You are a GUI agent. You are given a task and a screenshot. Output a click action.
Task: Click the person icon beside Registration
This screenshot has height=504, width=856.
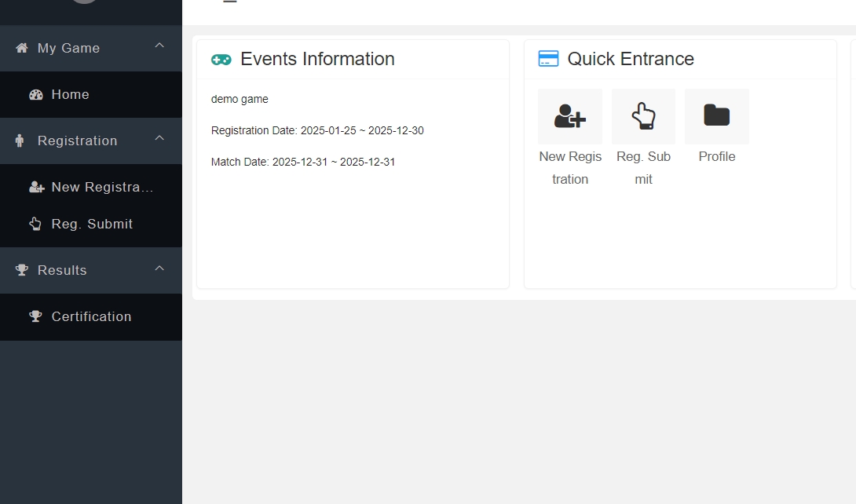point(18,140)
